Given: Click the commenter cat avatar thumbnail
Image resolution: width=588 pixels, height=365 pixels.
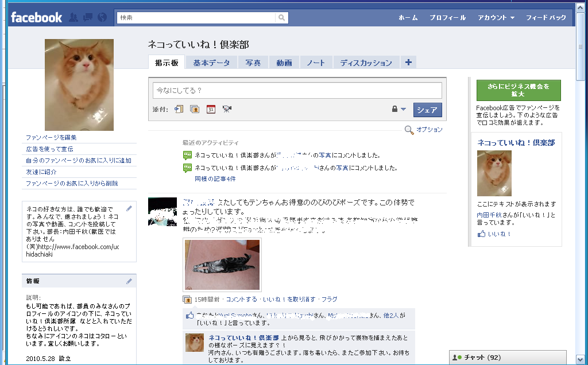Looking at the screenshot, I should click(x=195, y=343).
